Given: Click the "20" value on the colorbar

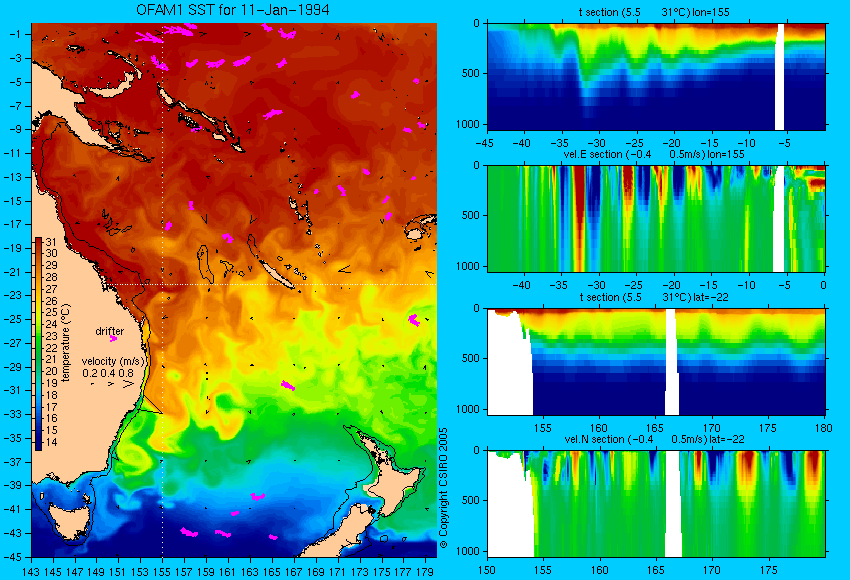Looking at the screenshot, I should tap(51, 371).
